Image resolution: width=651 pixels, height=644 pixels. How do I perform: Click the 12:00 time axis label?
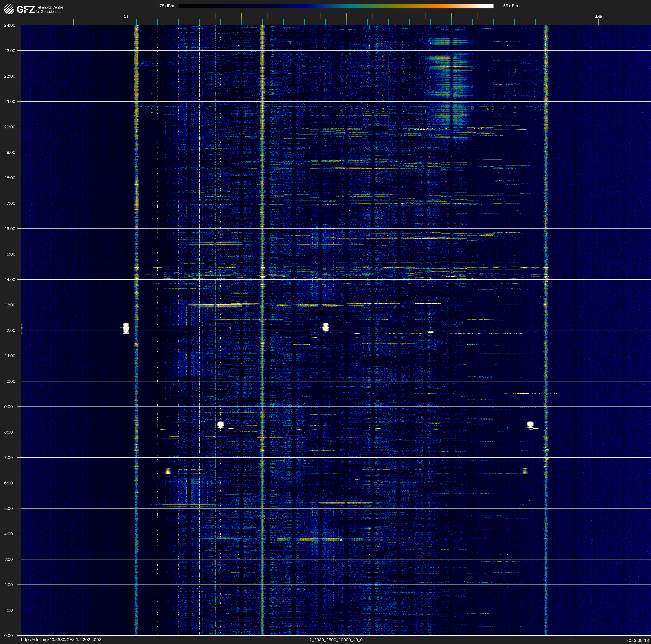[10, 330]
